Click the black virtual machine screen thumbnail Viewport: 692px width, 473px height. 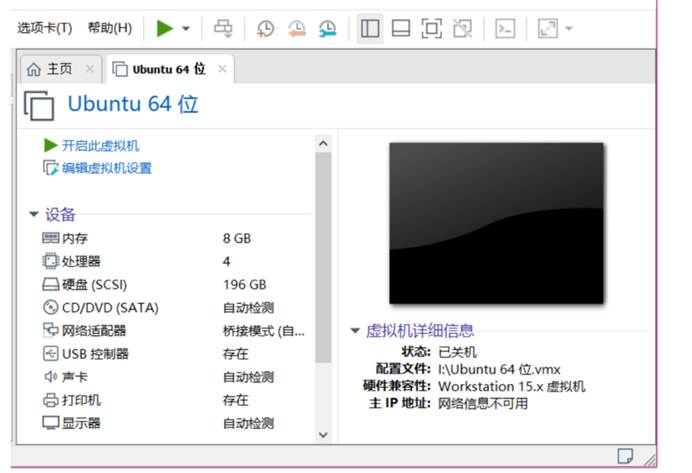[x=496, y=223]
